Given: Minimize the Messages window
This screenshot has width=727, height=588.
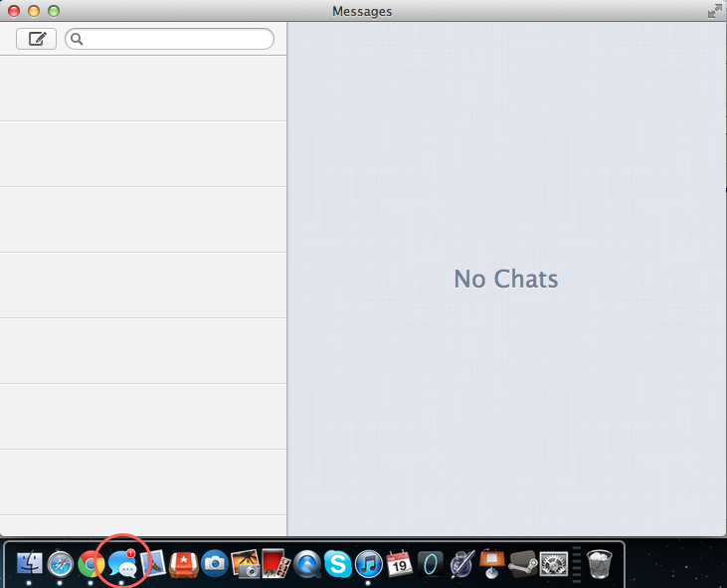Looking at the screenshot, I should pos(34,11).
